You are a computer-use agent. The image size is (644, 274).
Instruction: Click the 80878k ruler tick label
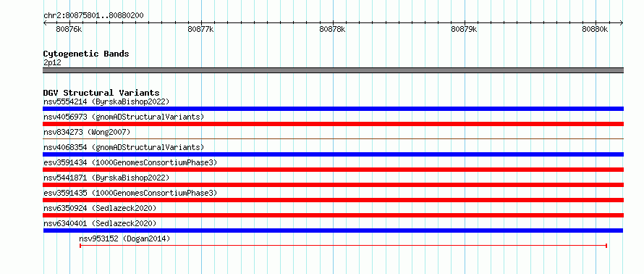[x=332, y=29]
